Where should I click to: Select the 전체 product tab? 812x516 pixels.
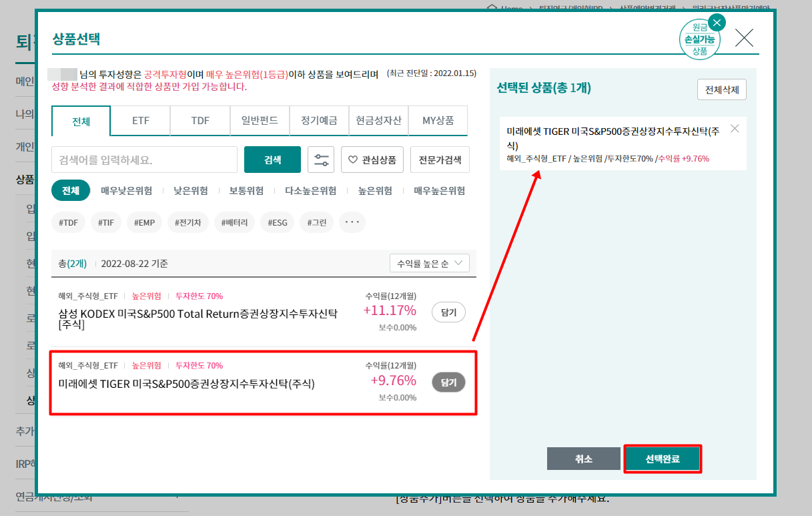(81, 121)
